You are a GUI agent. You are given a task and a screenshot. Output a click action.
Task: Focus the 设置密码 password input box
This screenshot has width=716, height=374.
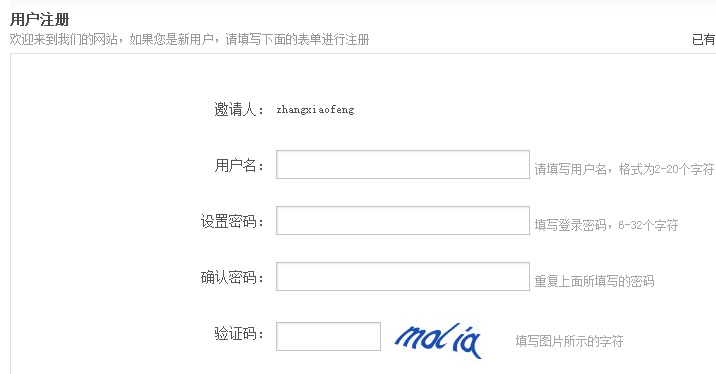[403, 221]
